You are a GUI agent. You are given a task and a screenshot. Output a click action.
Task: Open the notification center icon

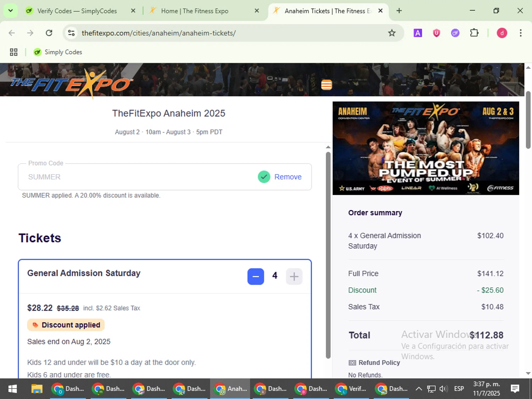pyautogui.click(x=515, y=389)
